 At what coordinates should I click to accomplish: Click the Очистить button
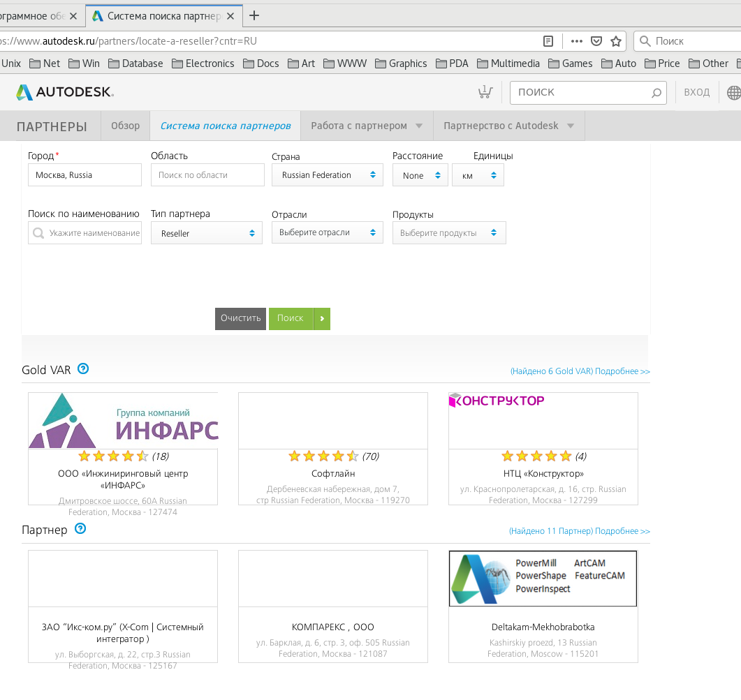point(240,319)
